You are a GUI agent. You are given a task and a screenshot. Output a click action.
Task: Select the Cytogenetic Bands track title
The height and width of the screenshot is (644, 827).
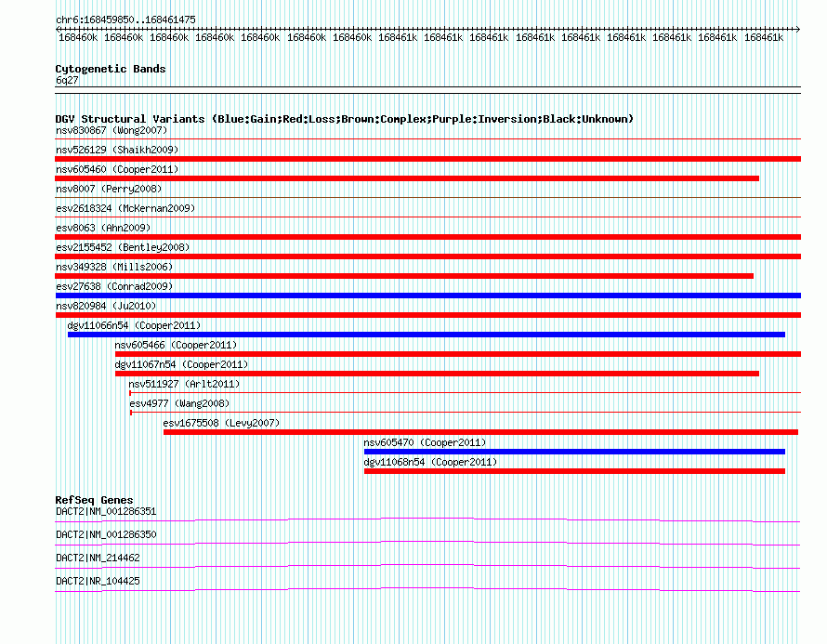111,69
